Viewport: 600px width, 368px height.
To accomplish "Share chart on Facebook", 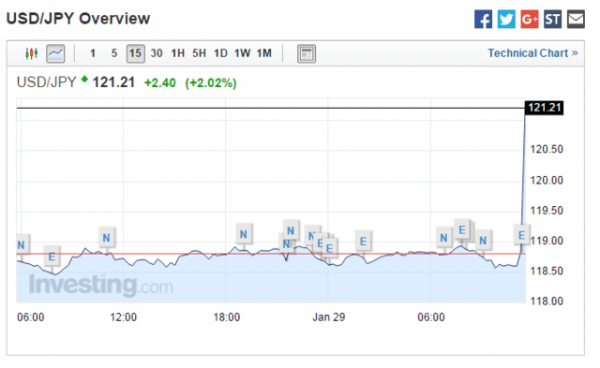I will 483,19.
